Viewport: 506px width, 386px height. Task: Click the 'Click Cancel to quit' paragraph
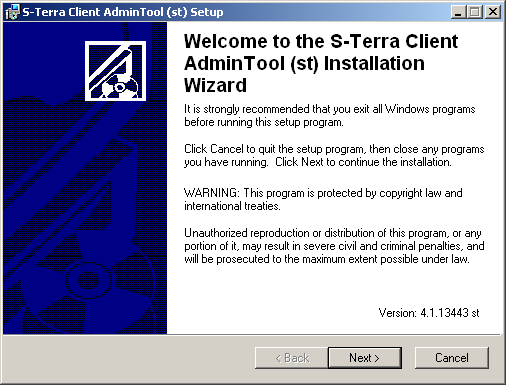[334, 155]
